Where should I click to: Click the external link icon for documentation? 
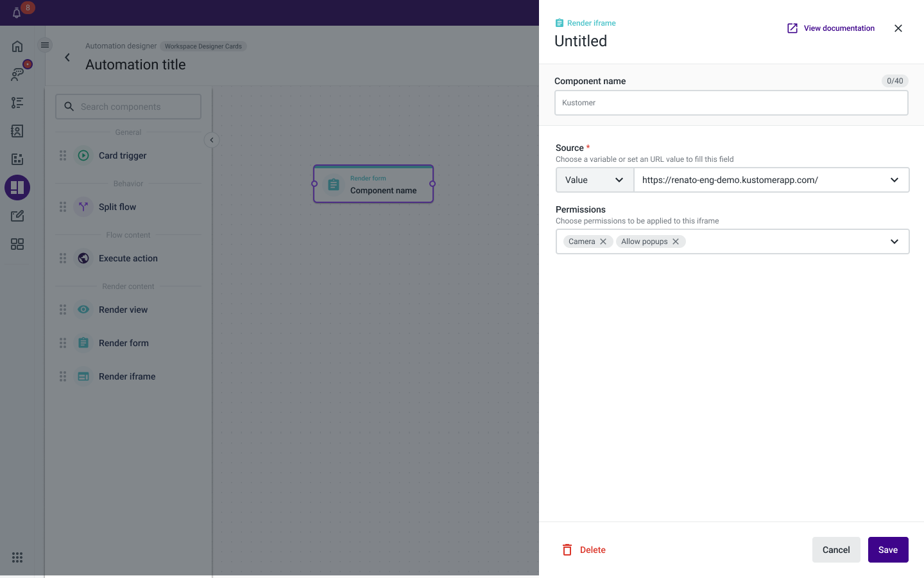click(x=792, y=28)
